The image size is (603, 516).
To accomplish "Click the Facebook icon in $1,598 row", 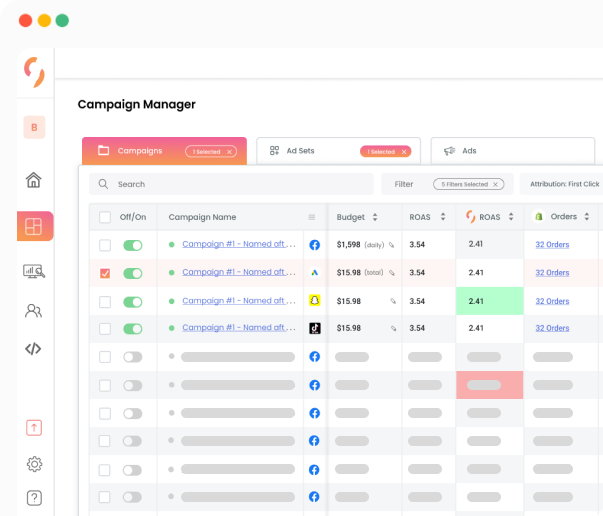I will (x=315, y=245).
